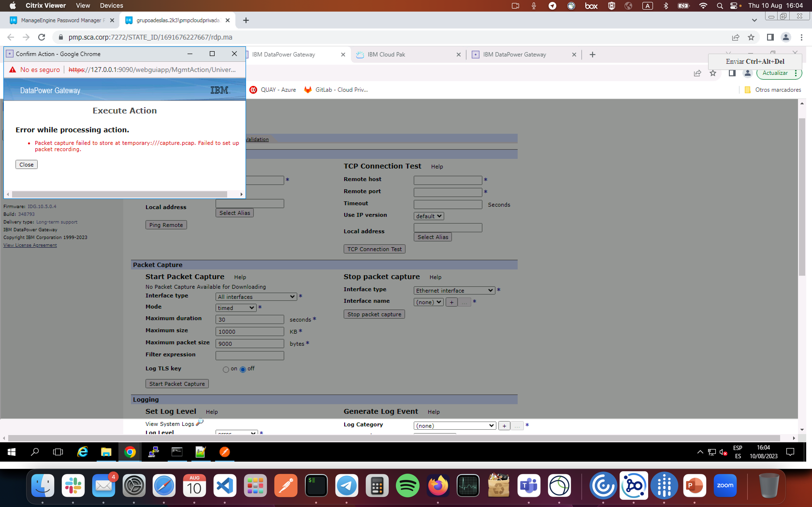Close the Execute Action error dialog
Image resolution: width=812 pixels, height=507 pixels.
coord(27,165)
